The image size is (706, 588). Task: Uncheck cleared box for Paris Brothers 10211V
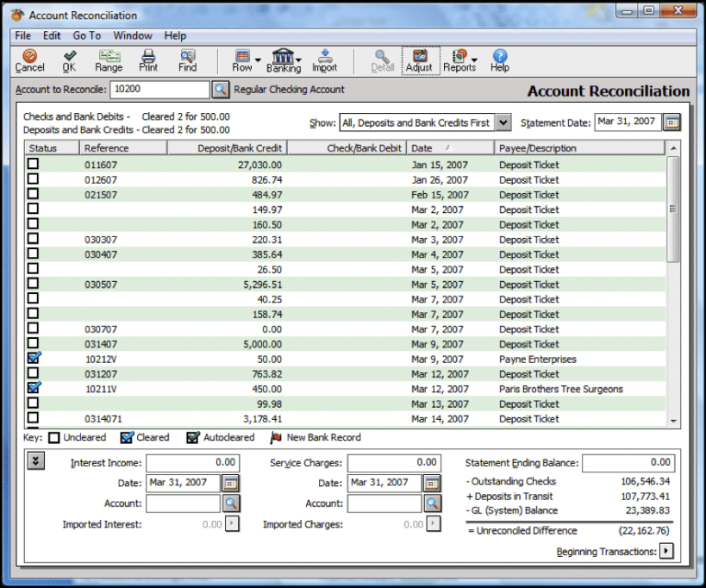coord(34,388)
